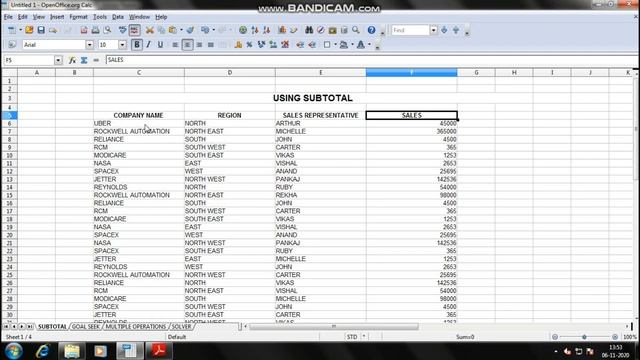Open the Gallery icon
This screenshot has width=640, height=360.
(x=333, y=30)
